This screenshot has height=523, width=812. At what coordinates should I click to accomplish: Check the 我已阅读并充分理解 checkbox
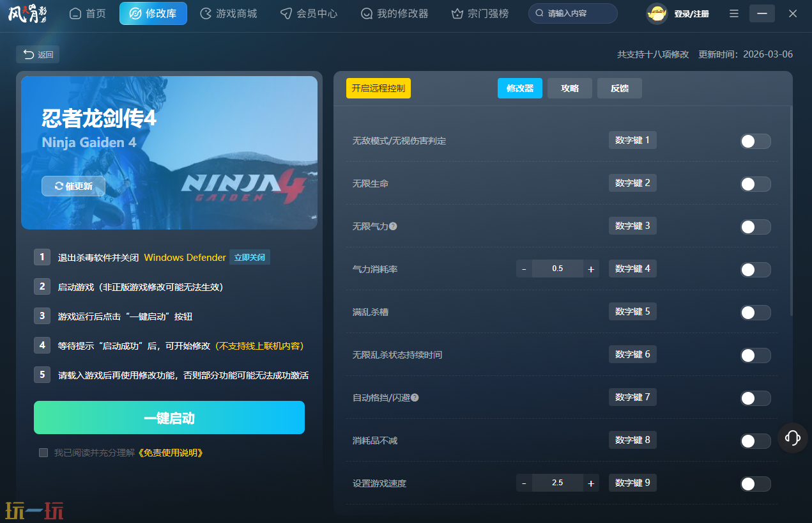click(x=43, y=453)
